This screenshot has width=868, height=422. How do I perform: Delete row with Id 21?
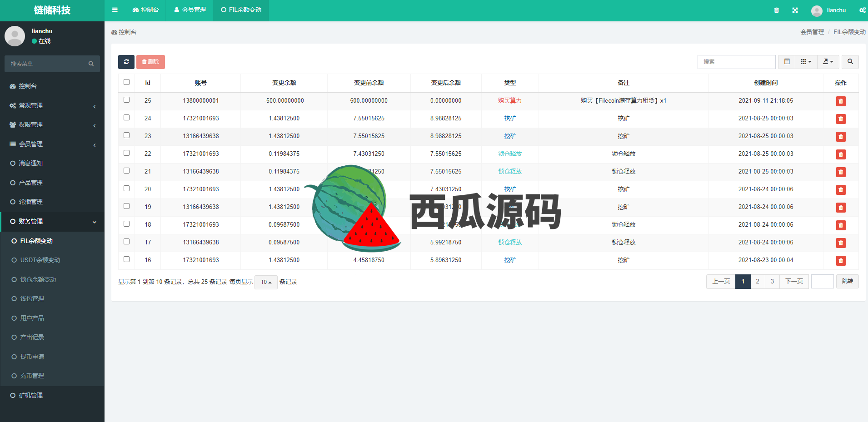coord(841,172)
